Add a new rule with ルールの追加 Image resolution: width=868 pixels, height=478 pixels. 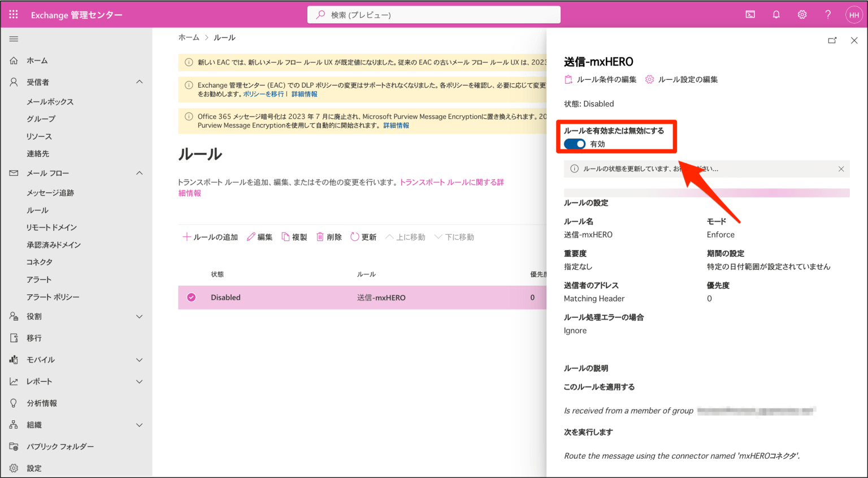210,236
